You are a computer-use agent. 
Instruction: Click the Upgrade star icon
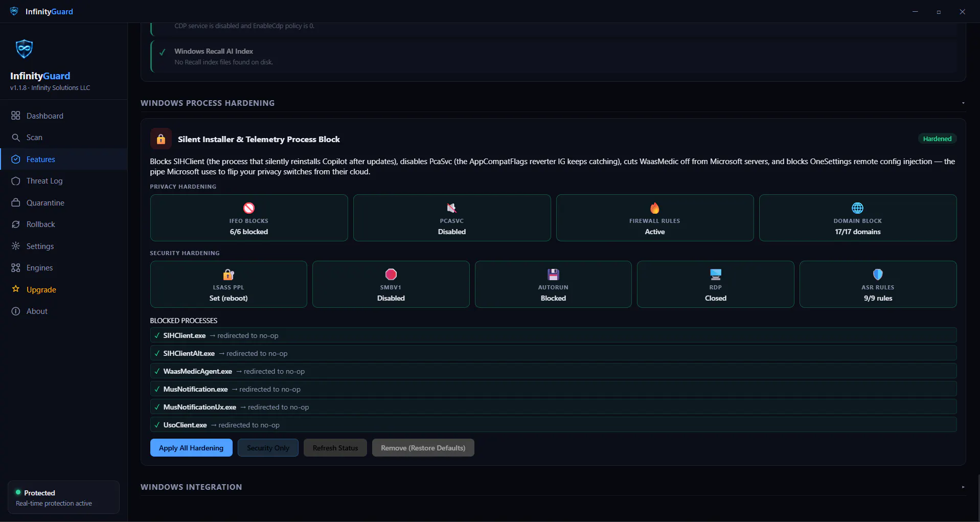pyautogui.click(x=16, y=289)
